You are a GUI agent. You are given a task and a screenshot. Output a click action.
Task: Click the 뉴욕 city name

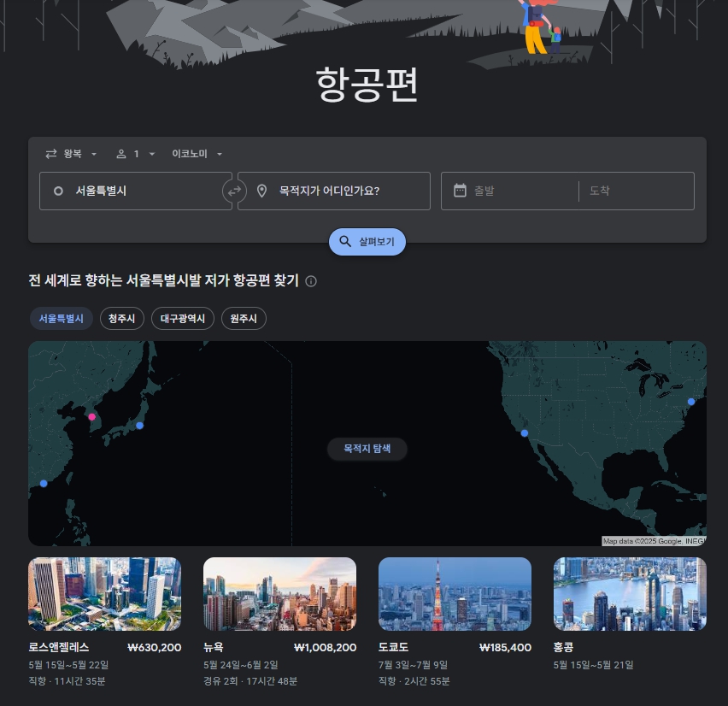[214, 647]
